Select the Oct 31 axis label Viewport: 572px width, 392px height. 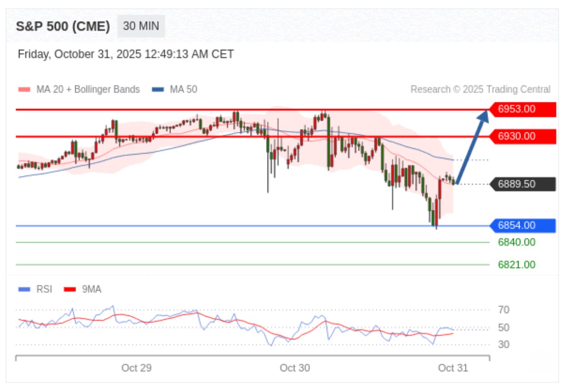453,368
